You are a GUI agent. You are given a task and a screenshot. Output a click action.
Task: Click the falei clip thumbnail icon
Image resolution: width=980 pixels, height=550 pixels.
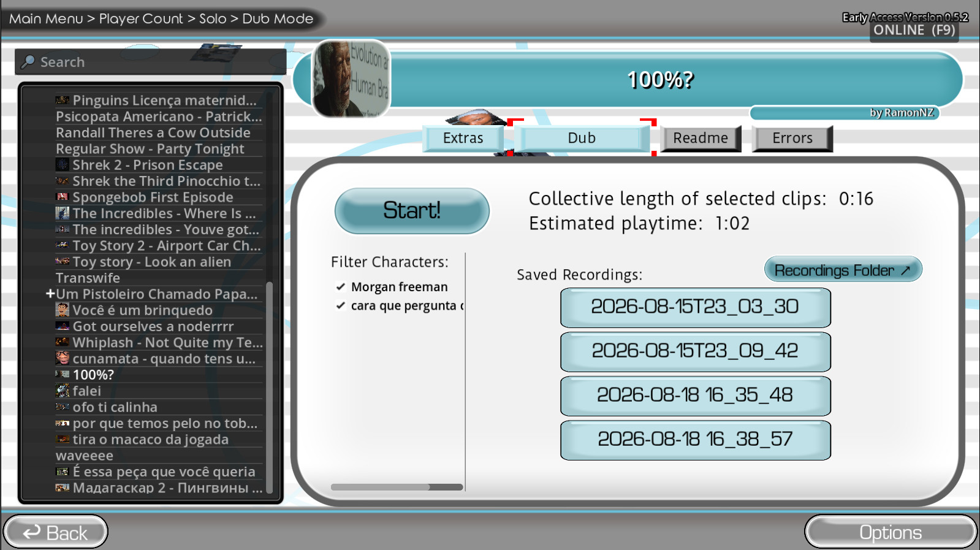62,391
